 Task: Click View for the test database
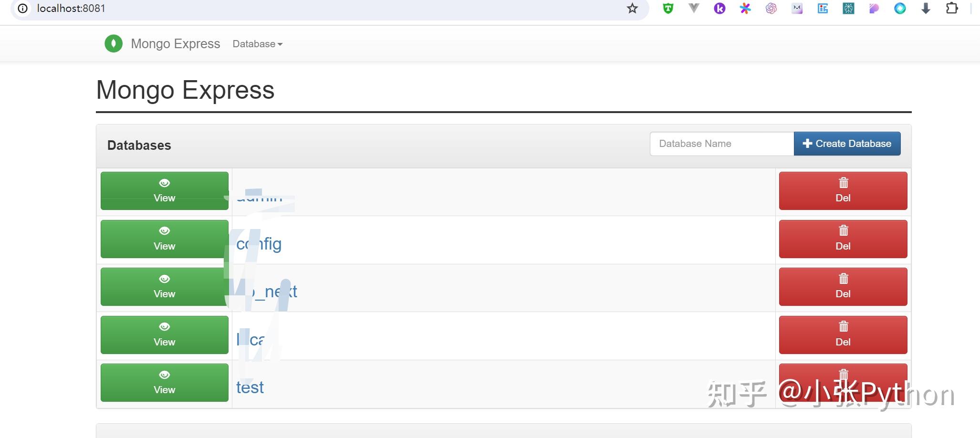pyautogui.click(x=164, y=382)
